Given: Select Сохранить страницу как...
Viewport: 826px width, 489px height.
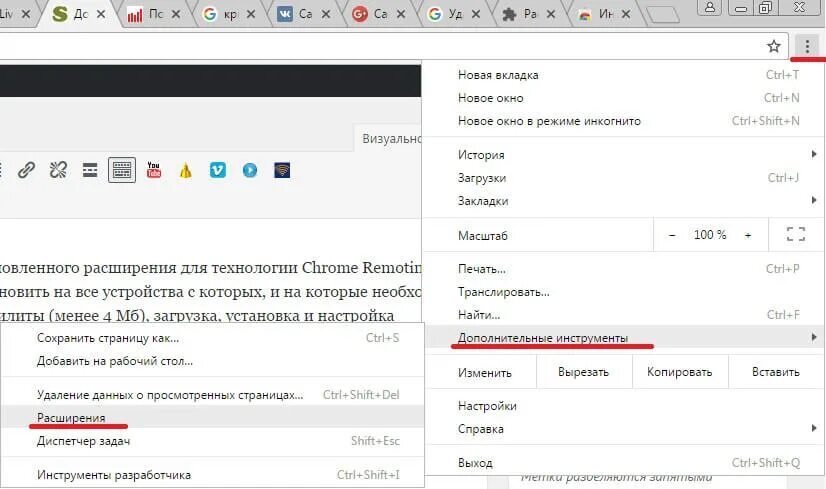Looking at the screenshot, I should [212, 338].
